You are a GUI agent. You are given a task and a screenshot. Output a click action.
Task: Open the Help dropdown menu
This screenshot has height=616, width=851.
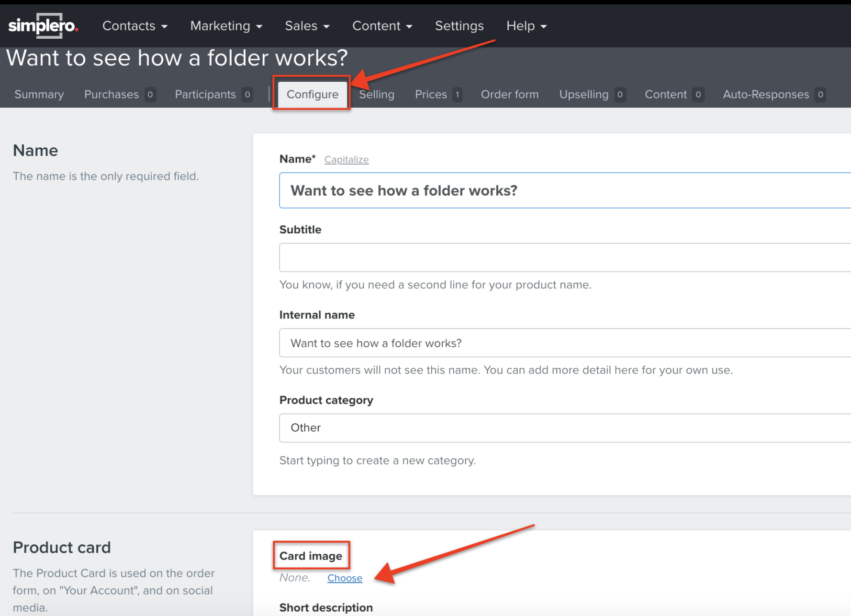(x=526, y=26)
